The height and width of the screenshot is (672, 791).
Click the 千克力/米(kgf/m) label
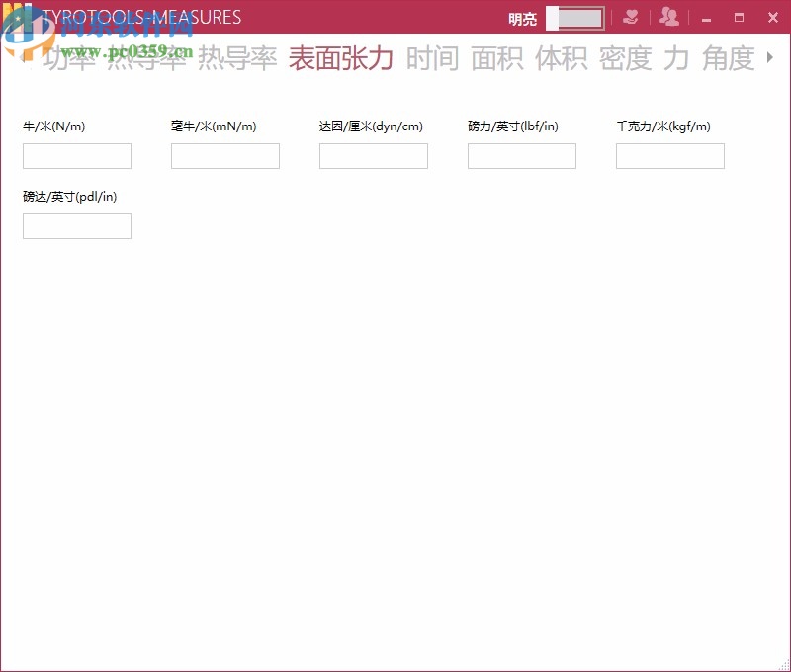pyautogui.click(x=663, y=126)
